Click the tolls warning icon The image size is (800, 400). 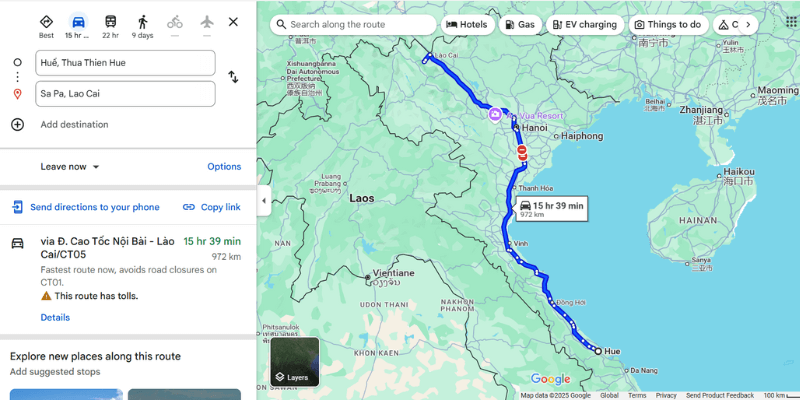(x=46, y=296)
